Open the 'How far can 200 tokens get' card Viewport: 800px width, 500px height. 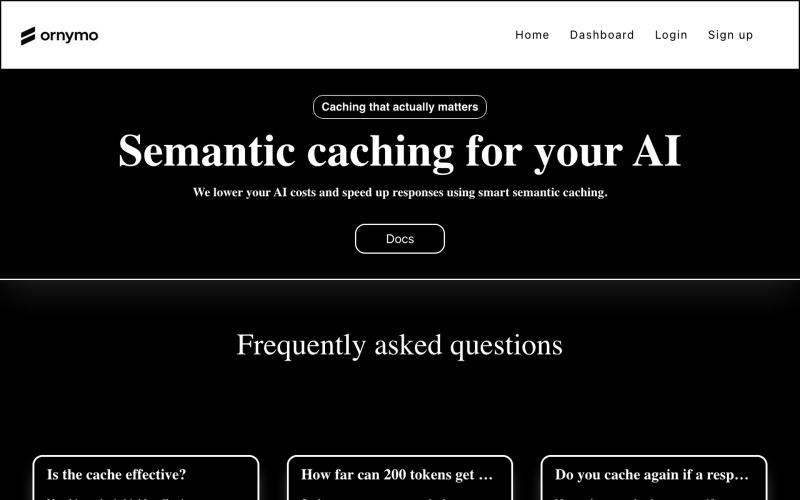[x=400, y=478]
